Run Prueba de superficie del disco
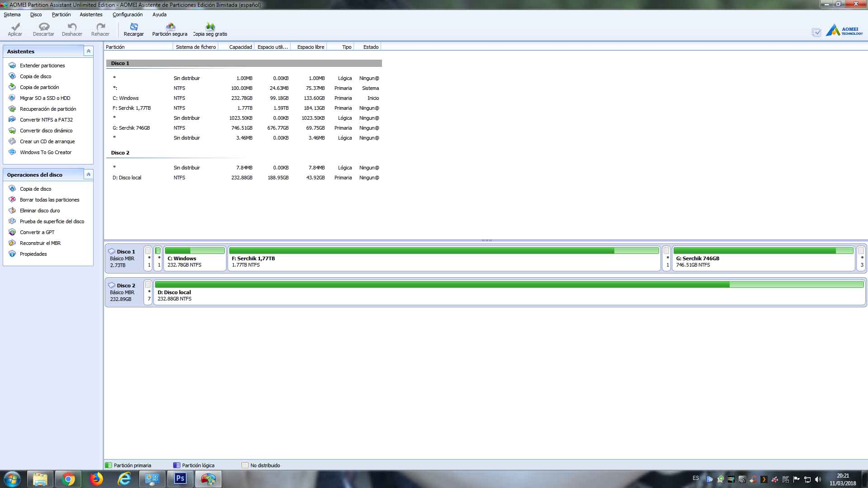The width and height of the screenshot is (868, 488). point(52,221)
